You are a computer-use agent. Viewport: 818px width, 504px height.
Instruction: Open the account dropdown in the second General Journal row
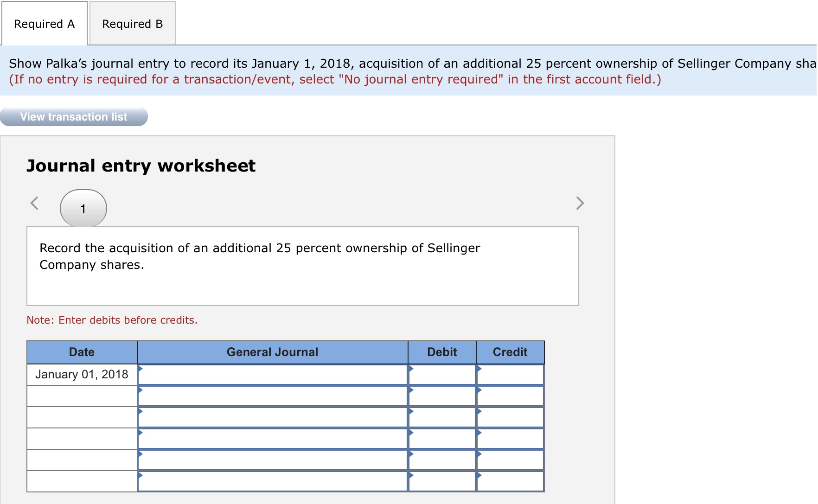coord(141,391)
